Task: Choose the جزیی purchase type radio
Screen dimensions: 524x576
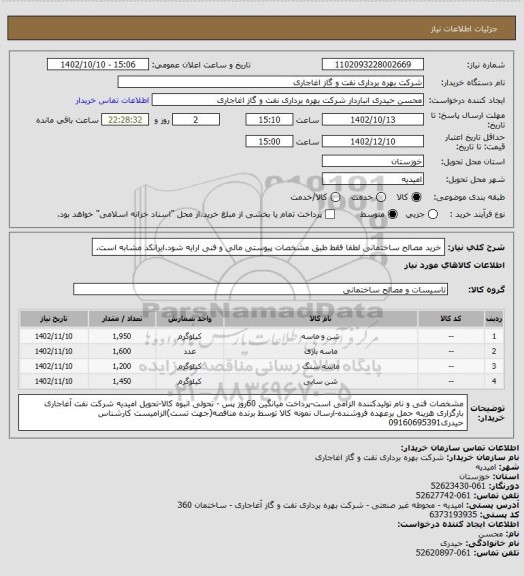Action: 433,214
